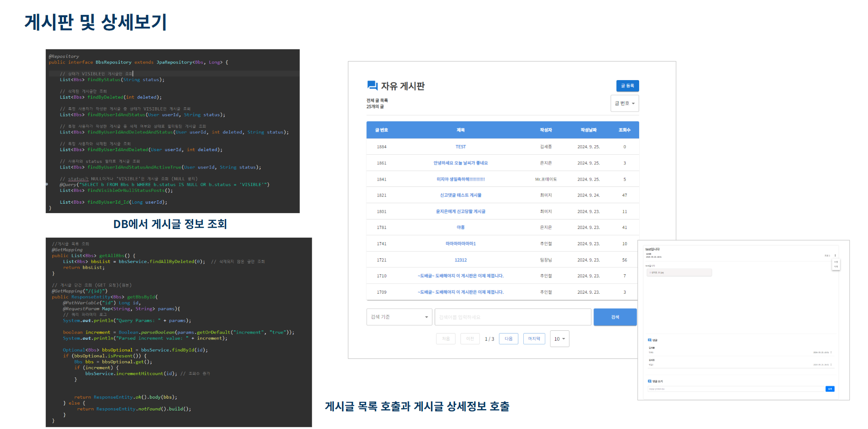Viewport: 868px width, 429px height.
Task: Open three-dot menu on the second comment
Action: pyautogui.click(x=831, y=364)
